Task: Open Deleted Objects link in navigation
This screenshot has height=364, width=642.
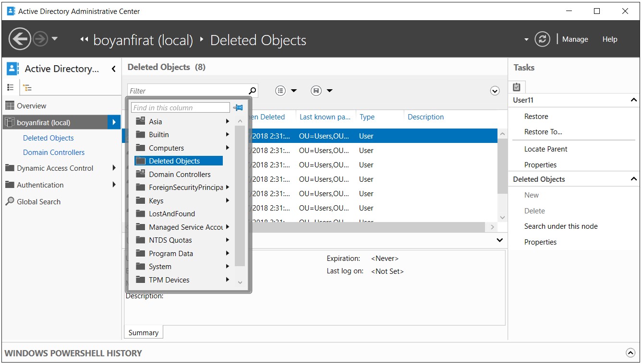Action: [x=48, y=138]
